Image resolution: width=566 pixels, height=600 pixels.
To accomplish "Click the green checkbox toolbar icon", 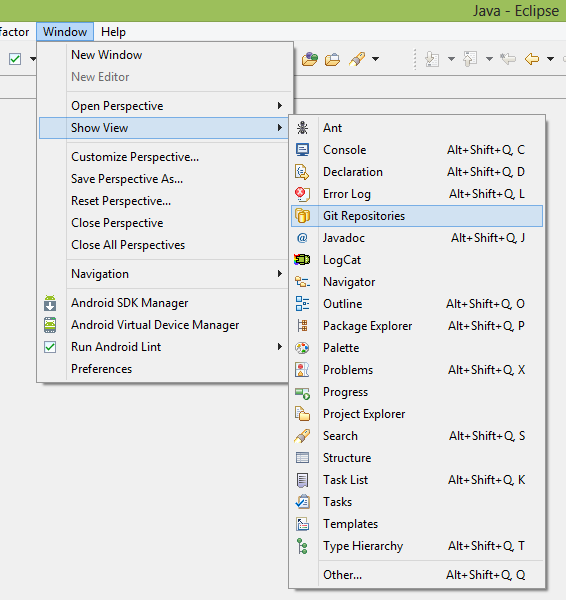I will point(15,59).
